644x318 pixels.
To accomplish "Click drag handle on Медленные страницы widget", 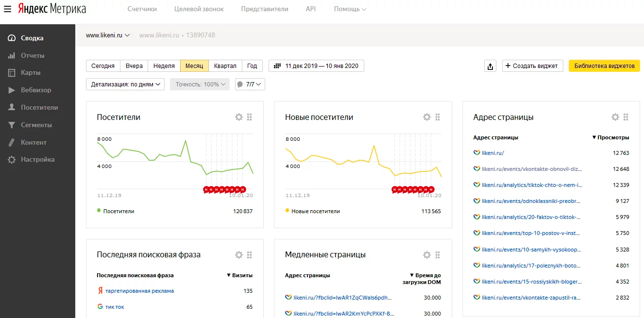I will (x=438, y=255).
